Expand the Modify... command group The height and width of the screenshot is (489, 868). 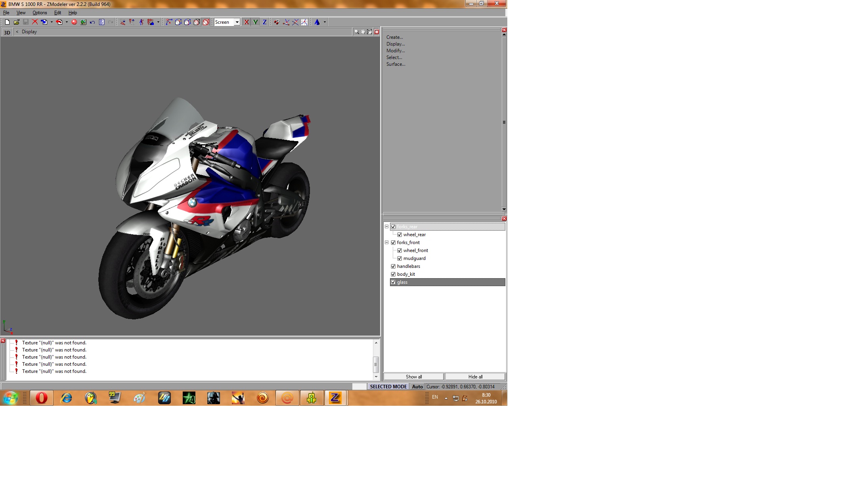396,51
